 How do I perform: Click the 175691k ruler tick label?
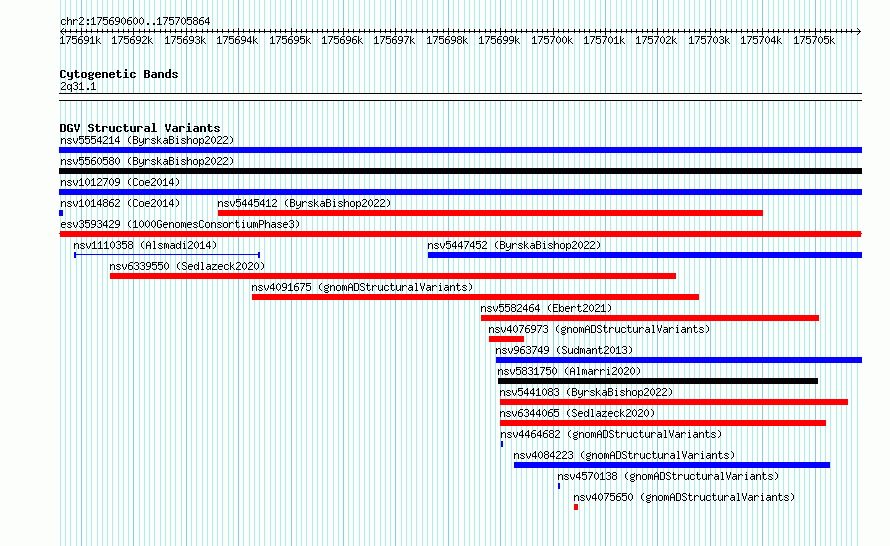coord(81,40)
